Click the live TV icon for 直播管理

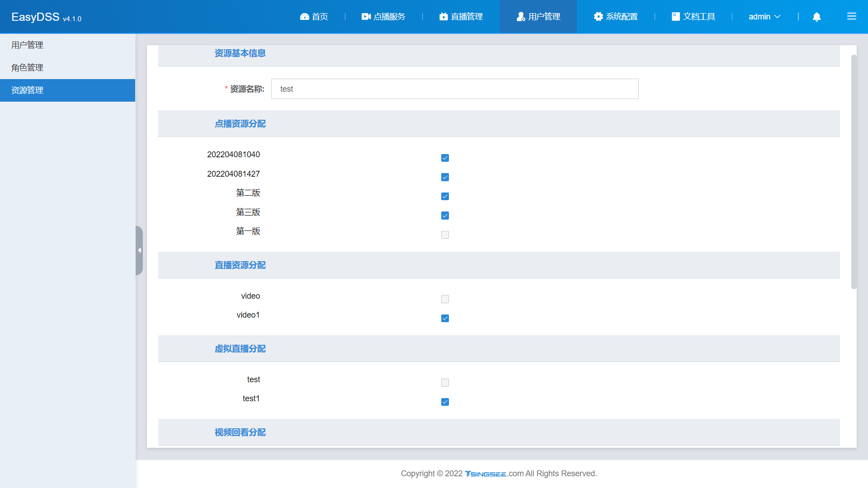443,17
